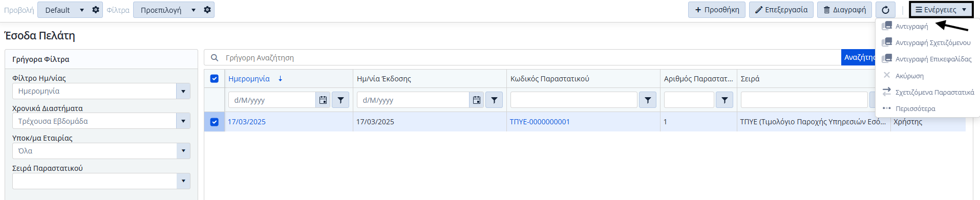
Task: Expand the Υποκ/μα Εταιρίας dropdown
Action: 183,151
